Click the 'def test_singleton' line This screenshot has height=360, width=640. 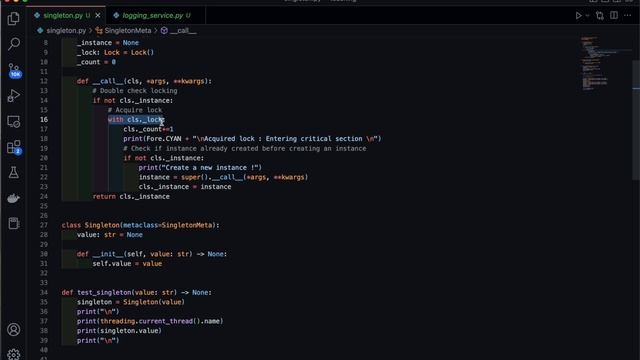pos(136,292)
